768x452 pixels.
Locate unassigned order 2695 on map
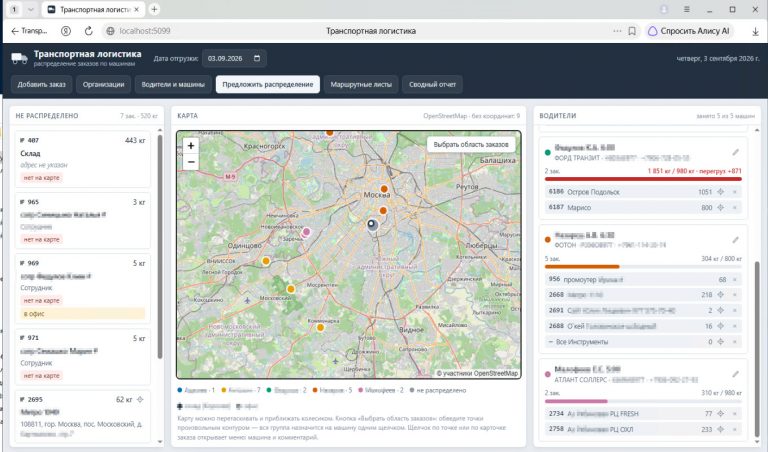pyautogui.click(x=140, y=400)
